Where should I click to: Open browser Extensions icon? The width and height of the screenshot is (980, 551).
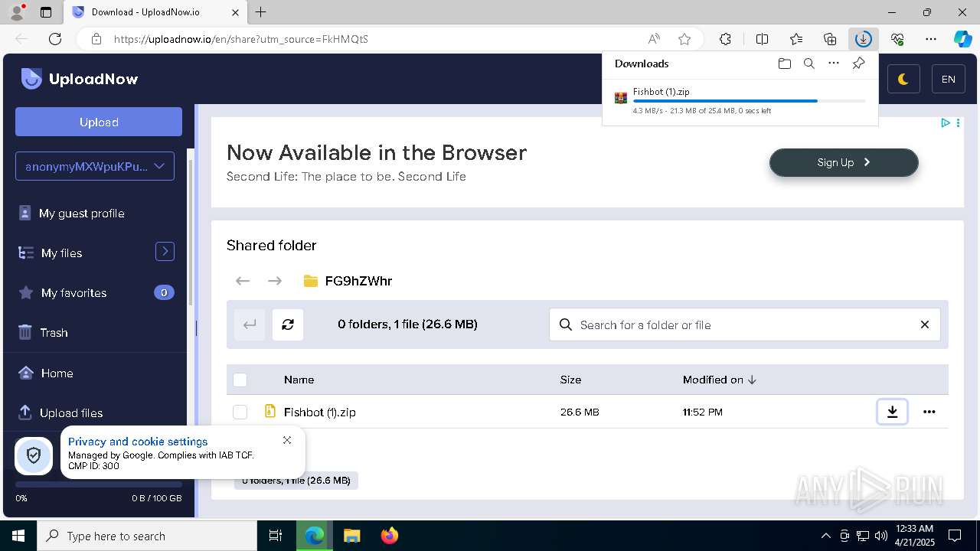[x=725, y=39]
